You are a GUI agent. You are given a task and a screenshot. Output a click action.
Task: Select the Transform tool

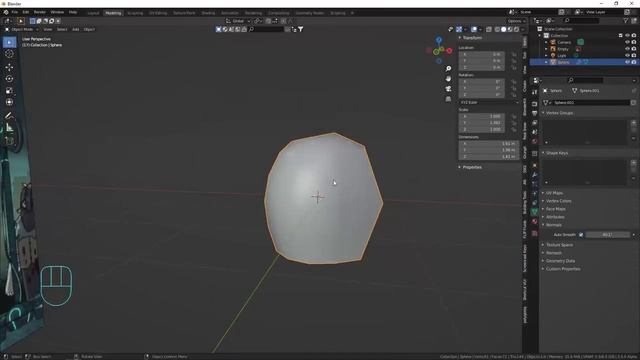(9, 102)
